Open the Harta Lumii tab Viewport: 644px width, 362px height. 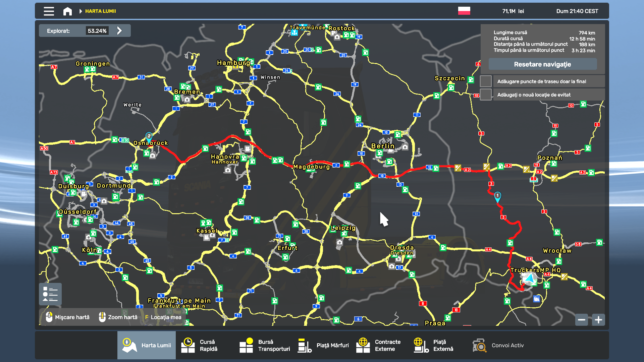(147, 345)
